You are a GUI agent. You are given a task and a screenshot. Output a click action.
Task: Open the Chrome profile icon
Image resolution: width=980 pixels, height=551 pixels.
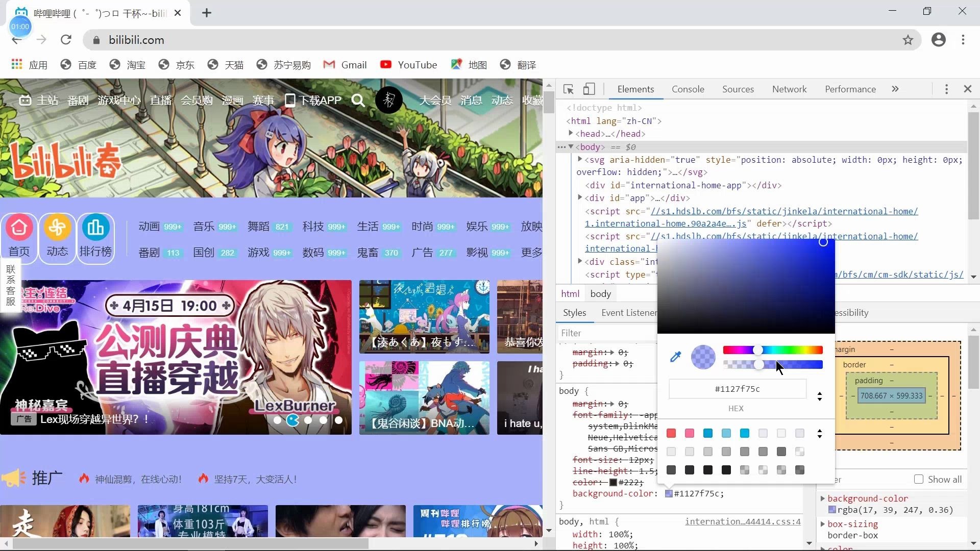(x=938, y=40)
